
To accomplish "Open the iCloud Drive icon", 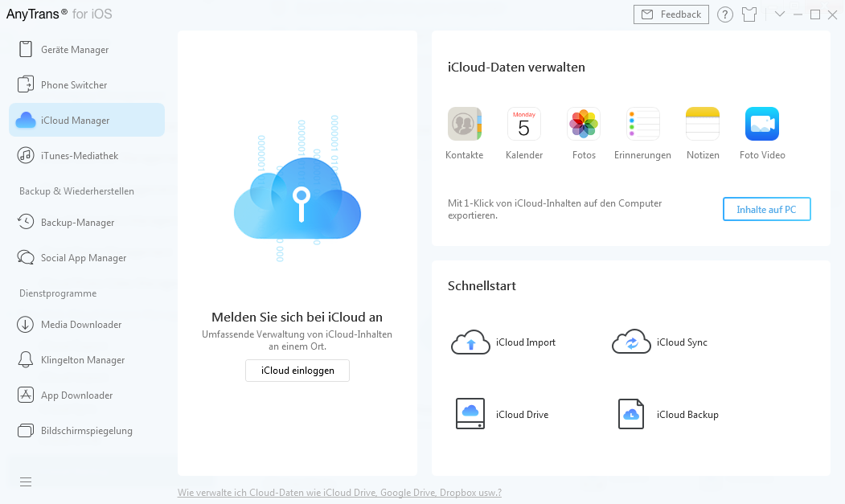I will coord(470,414).
